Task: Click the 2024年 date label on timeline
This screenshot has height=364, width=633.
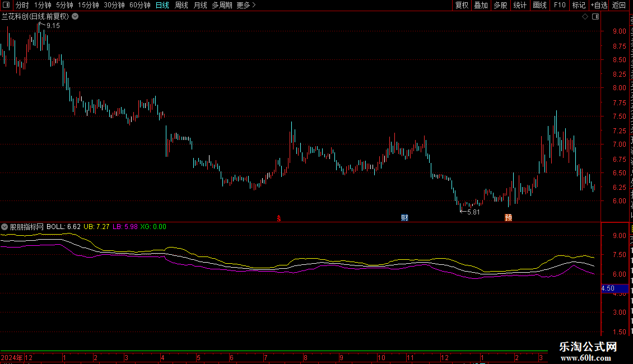Action: pos(12,358)
